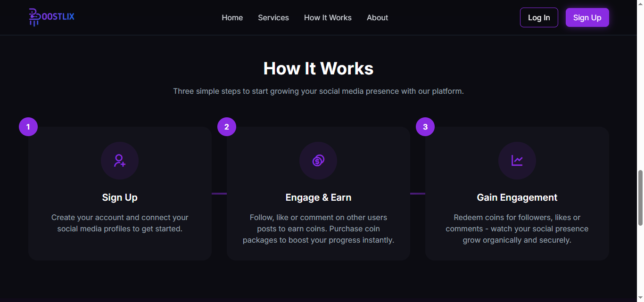The height and width of the screenshot is (302, 644).
Task: Click the scrollbar down arrow
Action: [640, 298]
